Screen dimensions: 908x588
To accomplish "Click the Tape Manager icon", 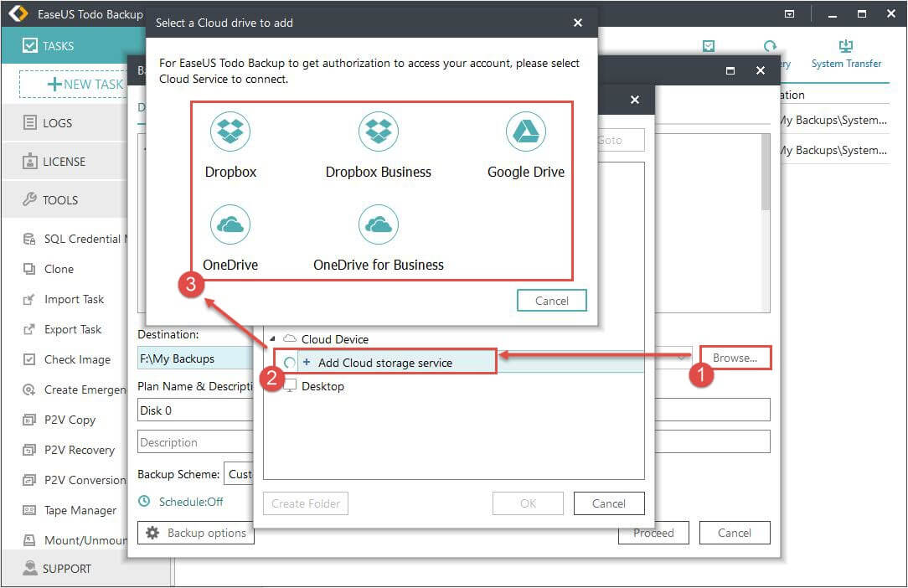I will [29, 510].
